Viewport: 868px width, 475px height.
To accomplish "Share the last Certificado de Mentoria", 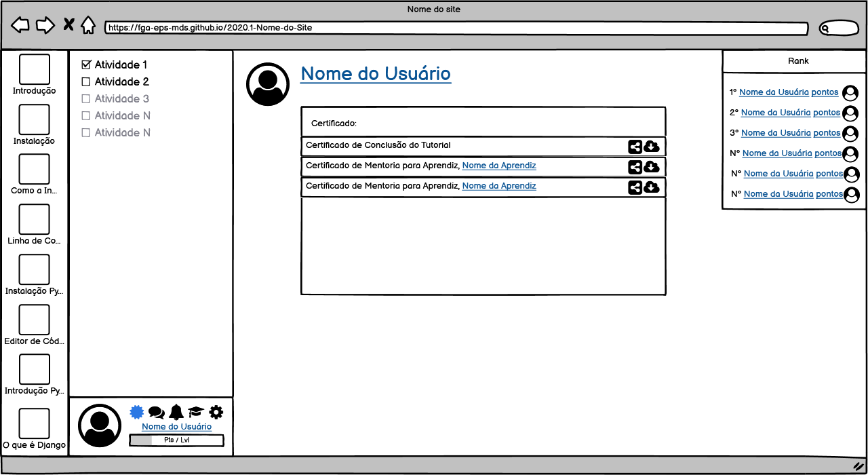I will [635, 187].
